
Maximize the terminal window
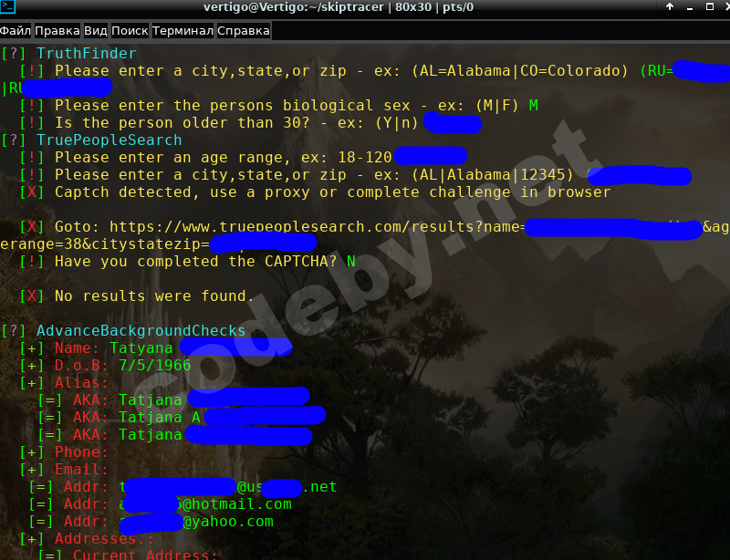tap(710, 6)
